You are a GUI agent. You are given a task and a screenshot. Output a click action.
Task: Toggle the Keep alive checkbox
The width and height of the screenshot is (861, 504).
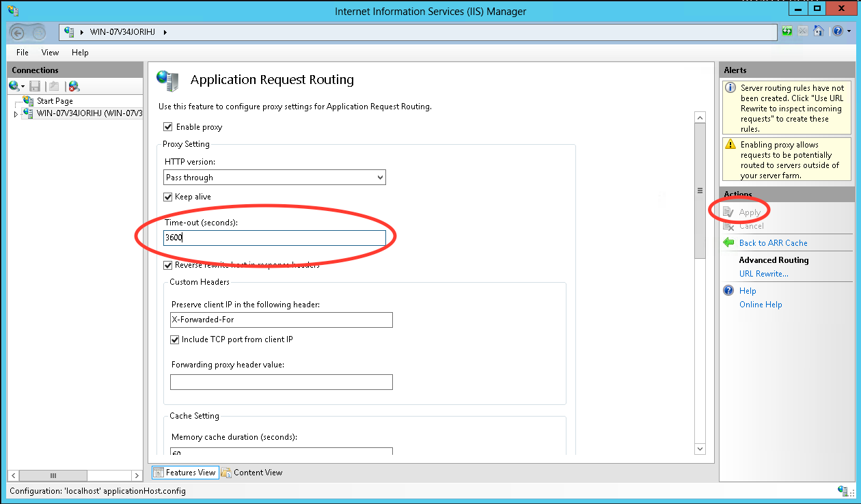(168, 197)
